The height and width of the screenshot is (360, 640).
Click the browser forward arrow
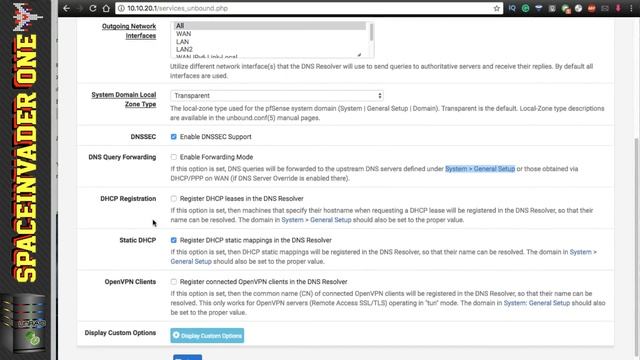click(x=80, y=8)
